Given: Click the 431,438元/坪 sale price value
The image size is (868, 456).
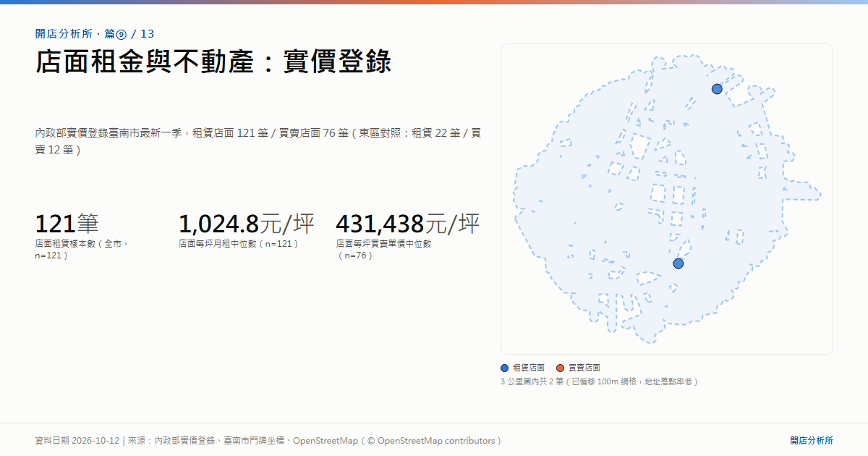Looking at the screenshot, I should click(x=408, y=224).
